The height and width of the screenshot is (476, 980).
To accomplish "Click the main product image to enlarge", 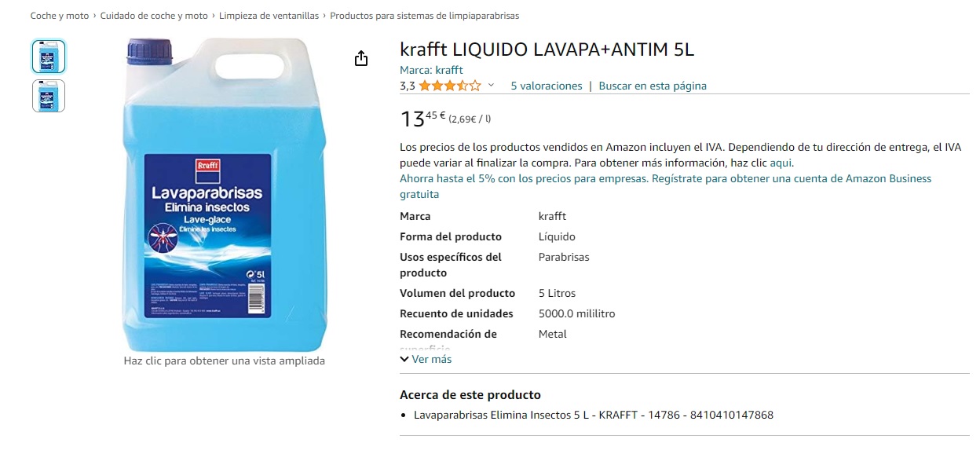I will point(224,194).
